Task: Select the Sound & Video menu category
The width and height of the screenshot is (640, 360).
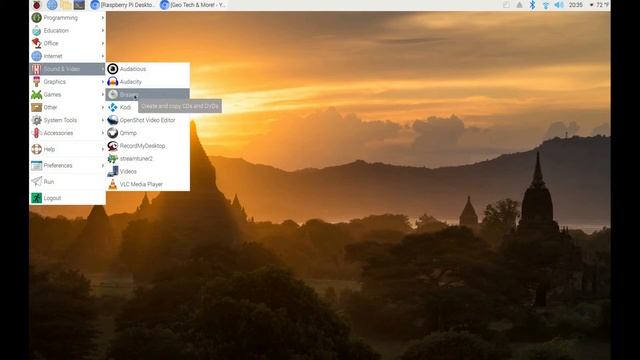Action: [68, 69]
